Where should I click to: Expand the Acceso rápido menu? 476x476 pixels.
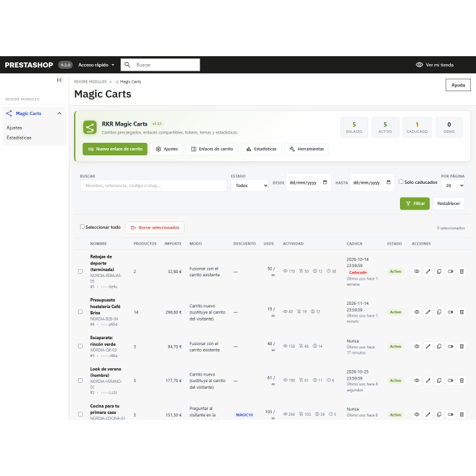tap(97, 65)
